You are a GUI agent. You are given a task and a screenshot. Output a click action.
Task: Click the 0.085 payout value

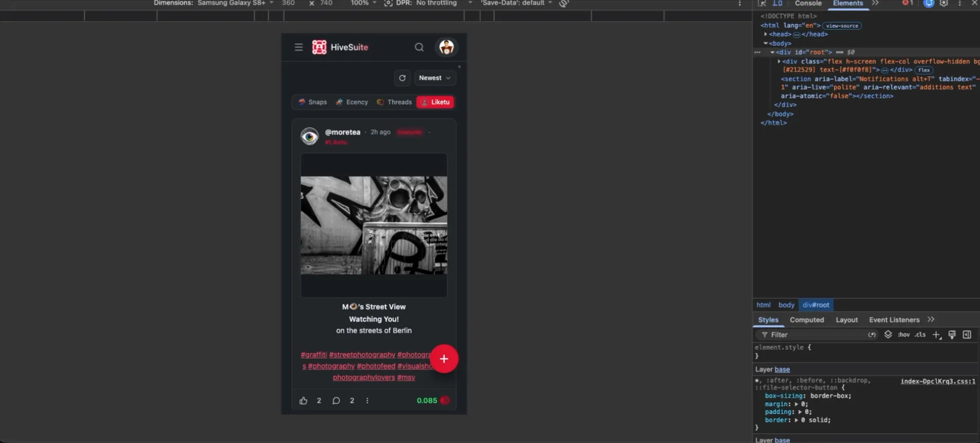coord(427,400)
